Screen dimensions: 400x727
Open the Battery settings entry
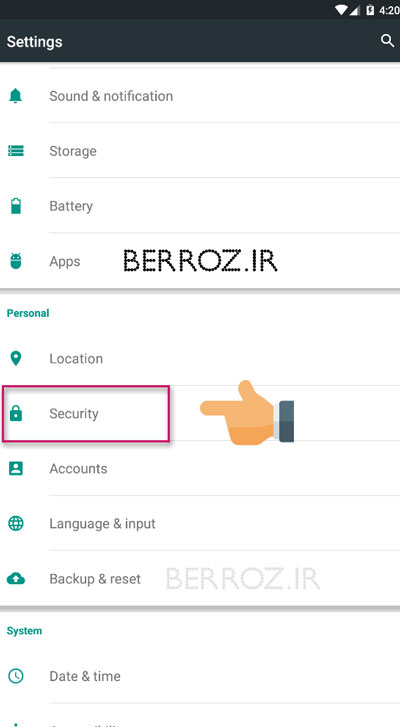tap(200, 206)
